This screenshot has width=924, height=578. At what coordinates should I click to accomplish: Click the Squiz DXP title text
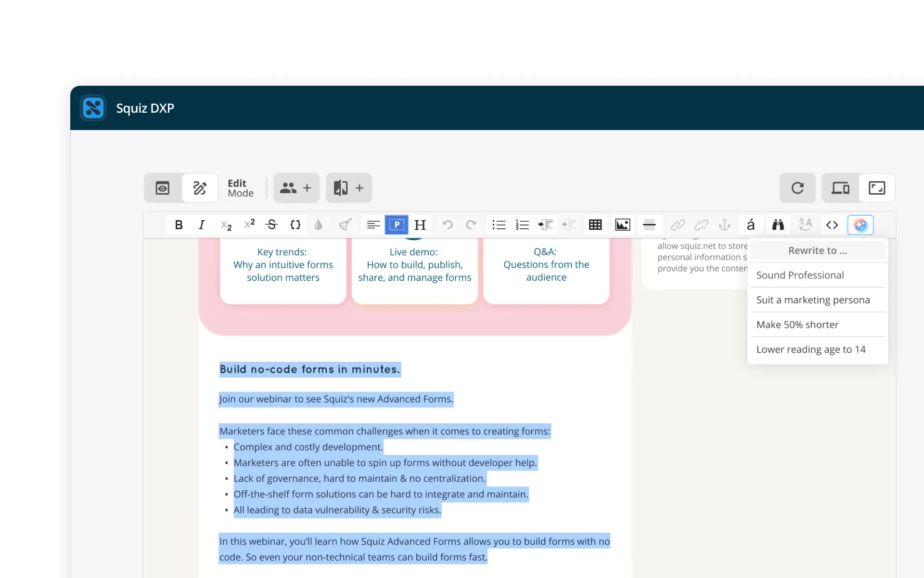145,108
